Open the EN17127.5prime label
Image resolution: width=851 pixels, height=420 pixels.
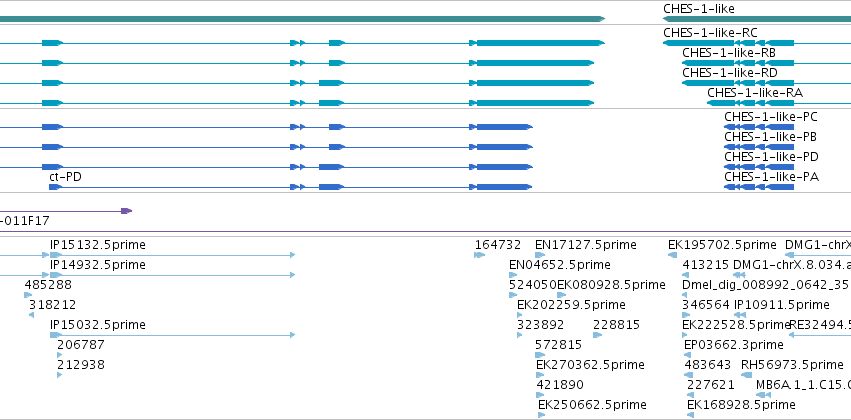tap(586, 245)
